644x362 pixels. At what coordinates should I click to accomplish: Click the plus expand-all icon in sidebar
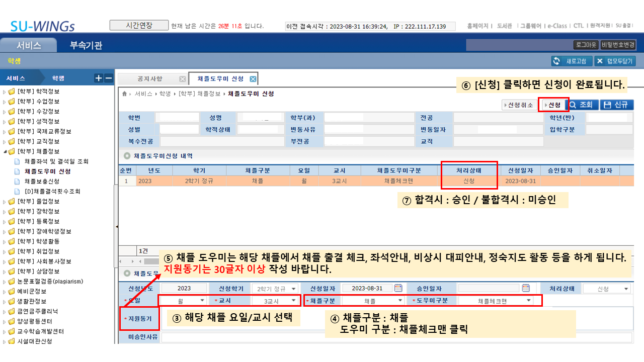[x=99, y=78]
